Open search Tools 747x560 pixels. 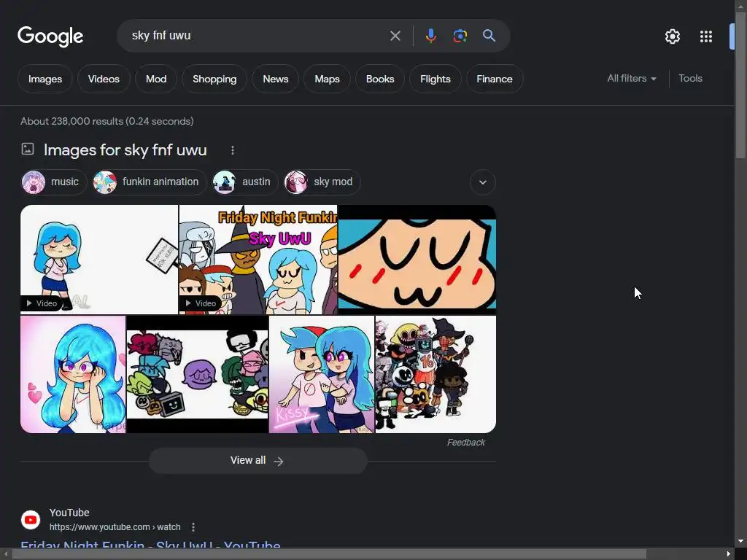[690, 79]
